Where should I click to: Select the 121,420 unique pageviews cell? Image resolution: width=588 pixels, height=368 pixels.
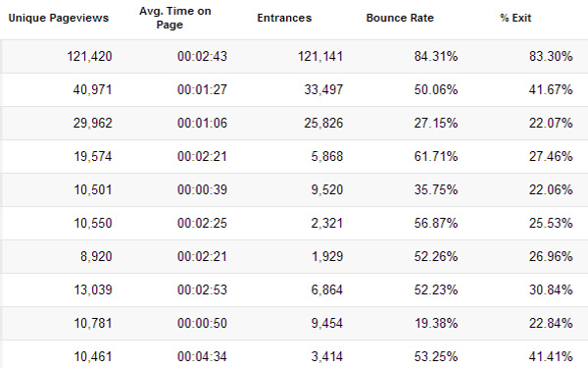coord(89,56)
